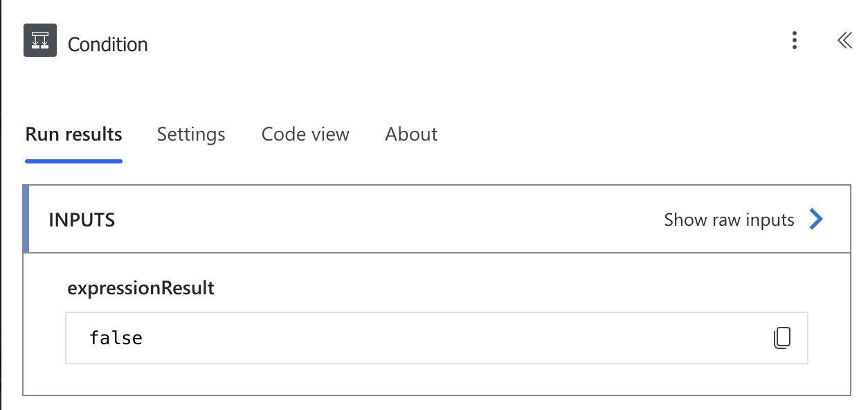
Task: Copy the expressionResult value with copy icon
Action: pos(781,337)
